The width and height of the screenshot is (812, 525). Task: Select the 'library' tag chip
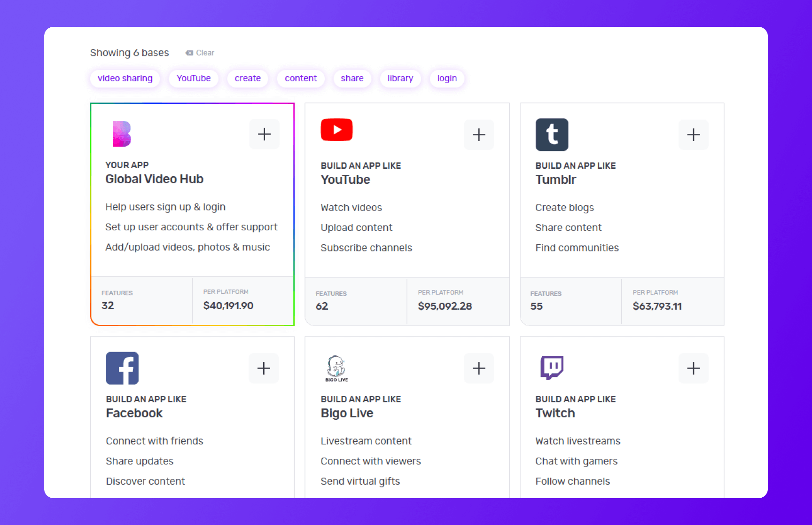400,78
